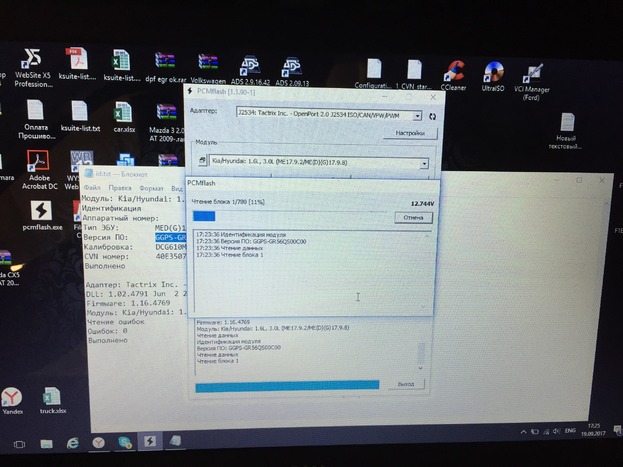The width and height of the screenshot is (623, 467).
Task: Launch UltraISO from the desktop
Action: (493, 74)
